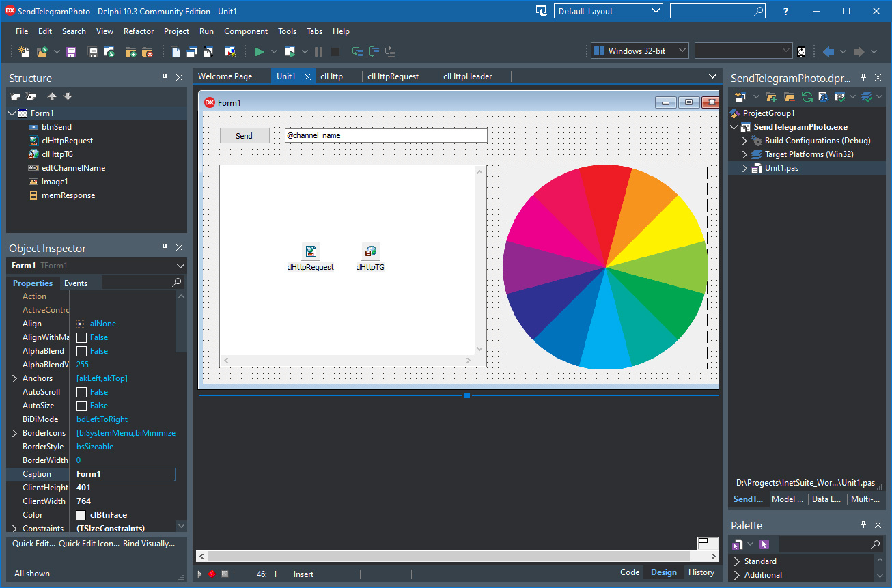
Task: Open the Component menu
Action: [246, 31]
